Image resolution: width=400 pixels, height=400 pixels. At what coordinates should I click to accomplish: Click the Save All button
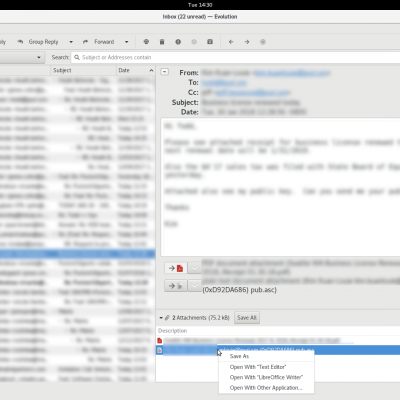click(x=247, y=318)
